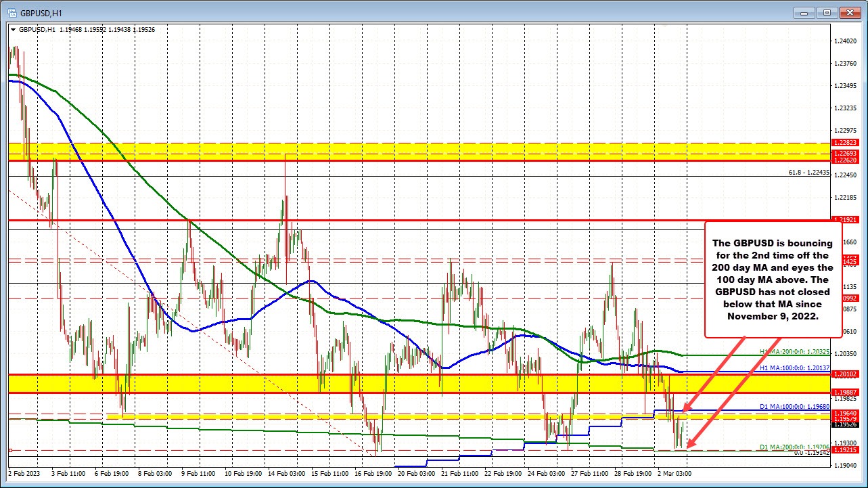Select the GBPUSD bounce commentary text box
Viewport: 868px width, 488px height.
[773, 280]
